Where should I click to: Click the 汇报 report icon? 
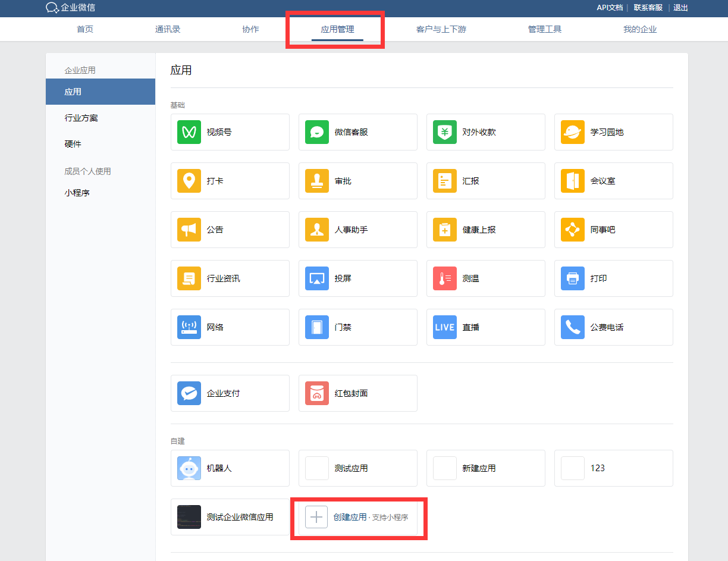(445, 181)
